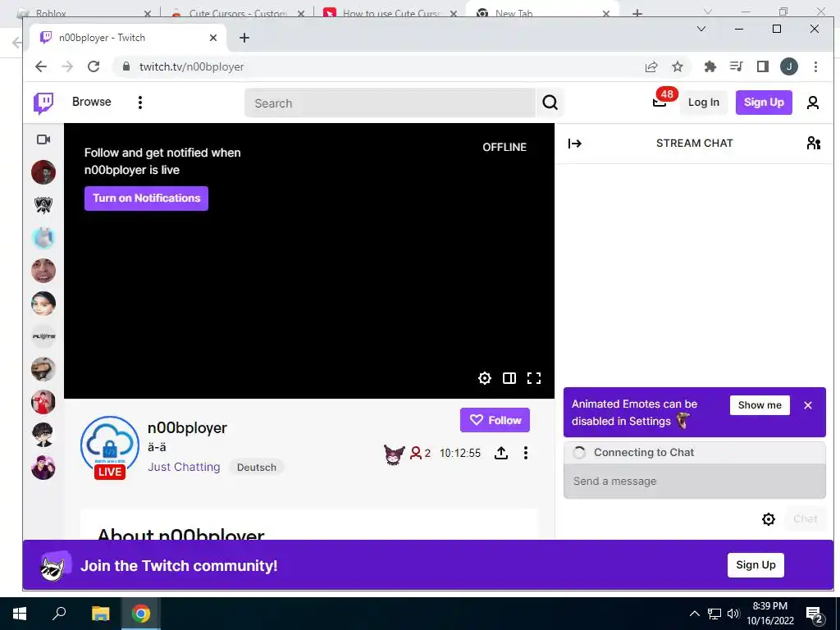Open the Just Chatting category
Image resolution: width=840 pixels, height=630 pixels.
coord(184,467)
